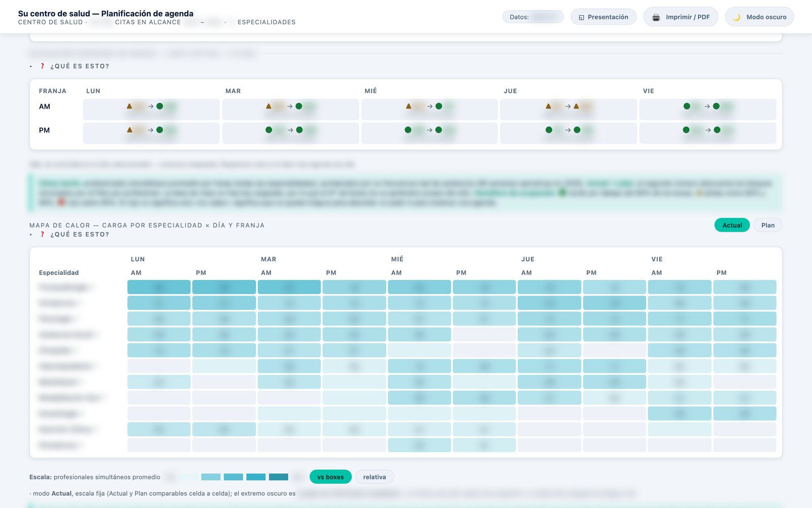Open the Datos selector in the header
Image resolution: width=812 pixels, height=508 pixels.
(533, 17)
